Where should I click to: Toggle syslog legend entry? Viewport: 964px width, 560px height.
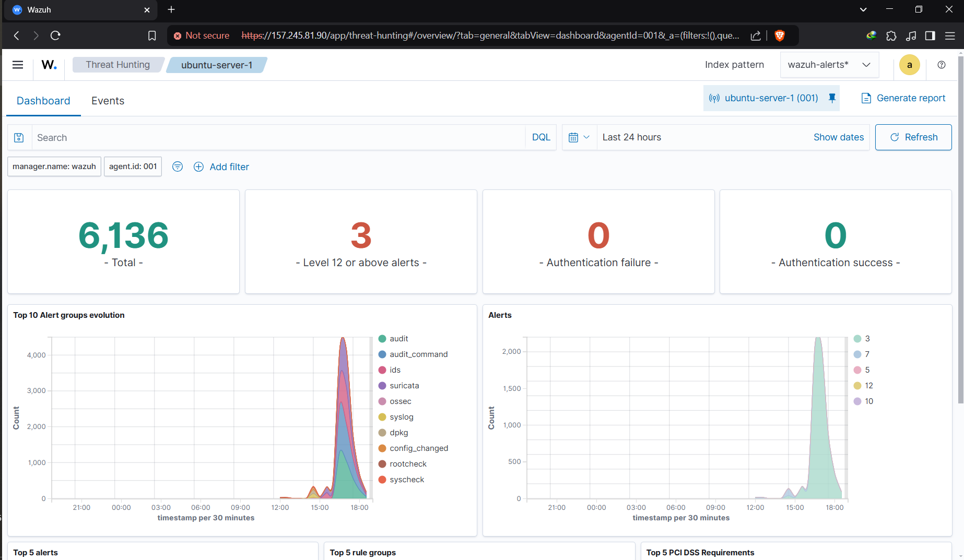tap(396, 417)
